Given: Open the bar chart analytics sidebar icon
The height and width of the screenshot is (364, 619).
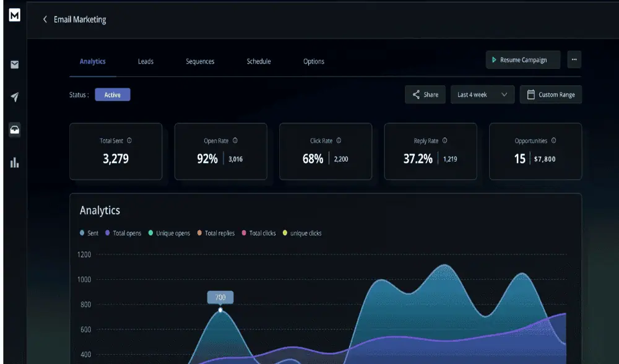Looking at the screenshot, I should (x=14, y=163).
